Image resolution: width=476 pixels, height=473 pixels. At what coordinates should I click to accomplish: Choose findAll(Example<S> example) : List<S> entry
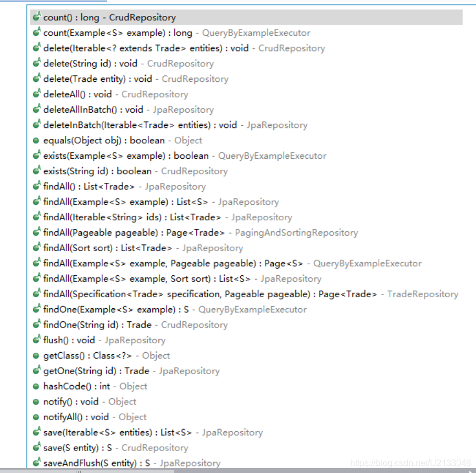click(246, 202)
